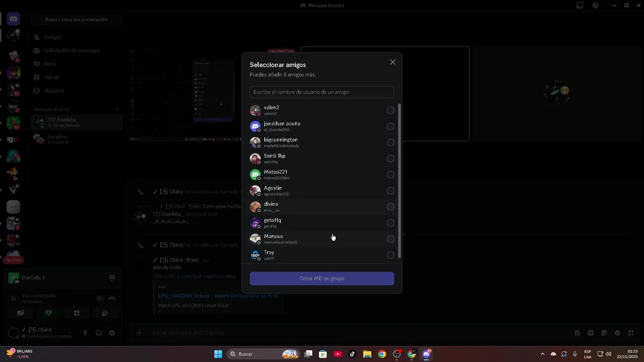This screenshot has width=644, height=362.
Task: Click plus icon beside Mensajes directos
Action: [117, 109]
